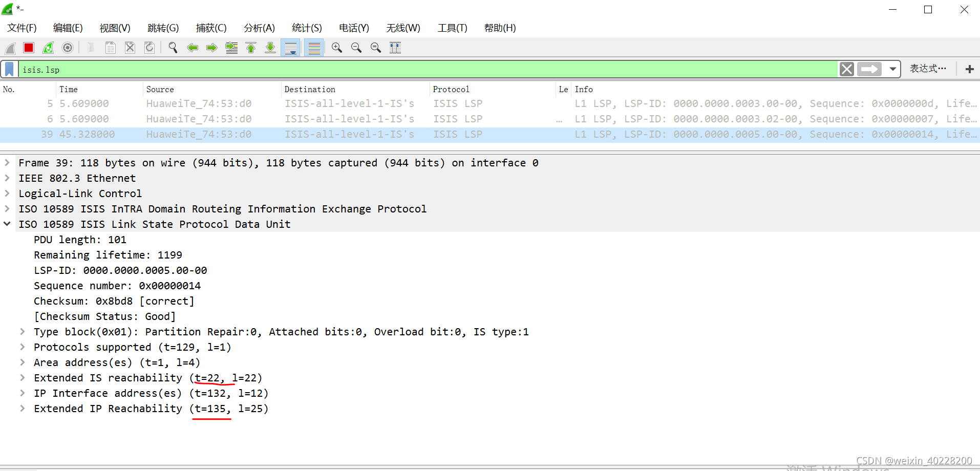Click into the isis.lsp filter field

pos(428,69)
